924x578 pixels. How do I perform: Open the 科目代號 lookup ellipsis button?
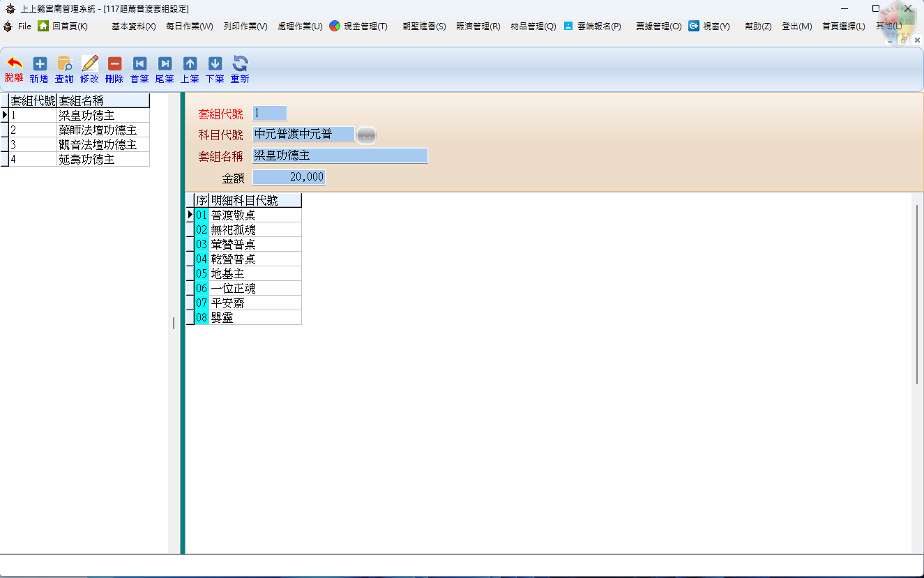(367, 136)
